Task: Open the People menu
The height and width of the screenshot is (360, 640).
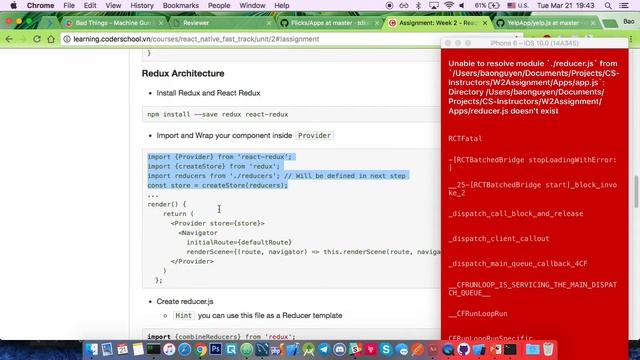Action: pos(219,5)
